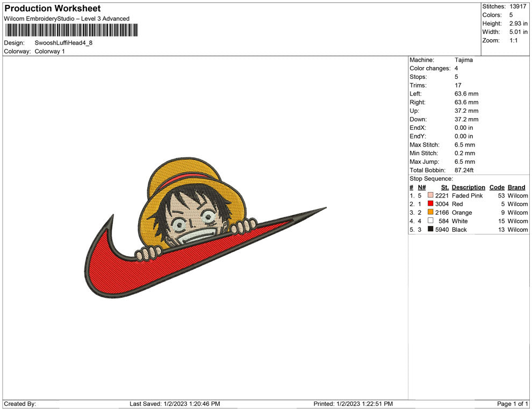Click the code '53' in Faded Pink row
Viewport: 532px width, 409px height.
501,195
